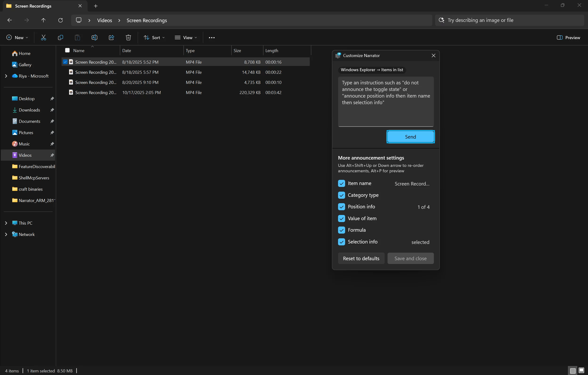Navigate up to the Videos folder
The width and height of the screenshot is (588, 375).
44,20
